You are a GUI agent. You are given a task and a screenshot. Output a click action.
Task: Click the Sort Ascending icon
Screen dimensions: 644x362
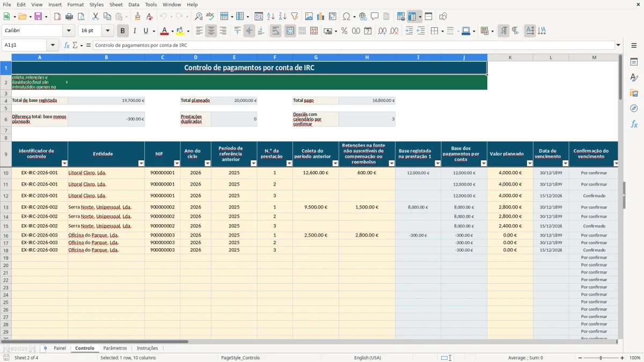click(x=271, y=17)
